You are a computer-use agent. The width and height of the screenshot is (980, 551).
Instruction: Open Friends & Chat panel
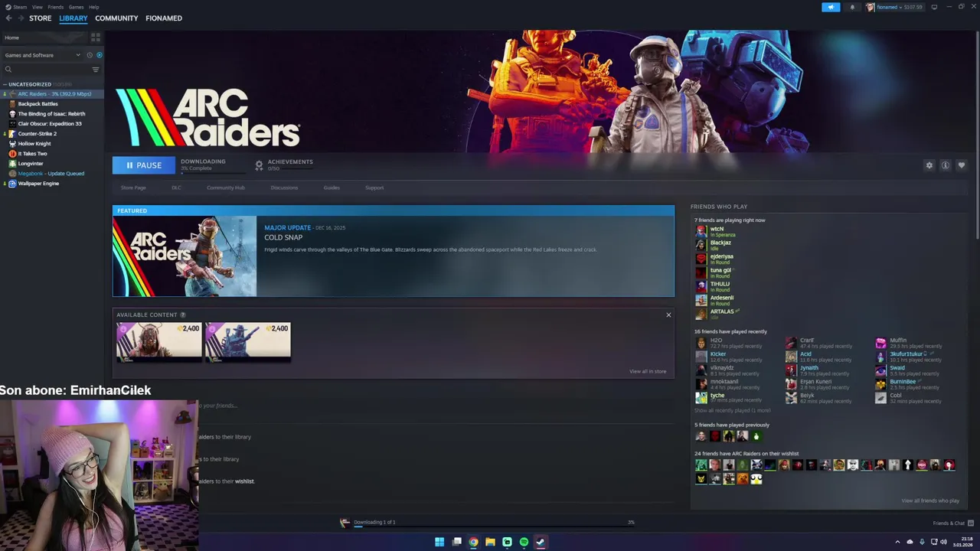point(953,523)
